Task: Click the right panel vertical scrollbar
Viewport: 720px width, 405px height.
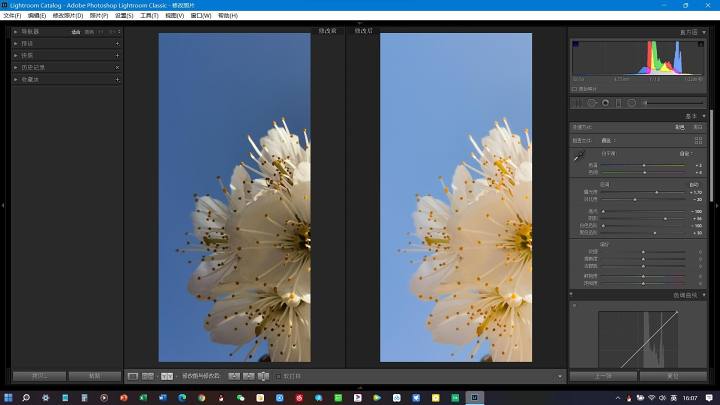Action: (711, 155)
